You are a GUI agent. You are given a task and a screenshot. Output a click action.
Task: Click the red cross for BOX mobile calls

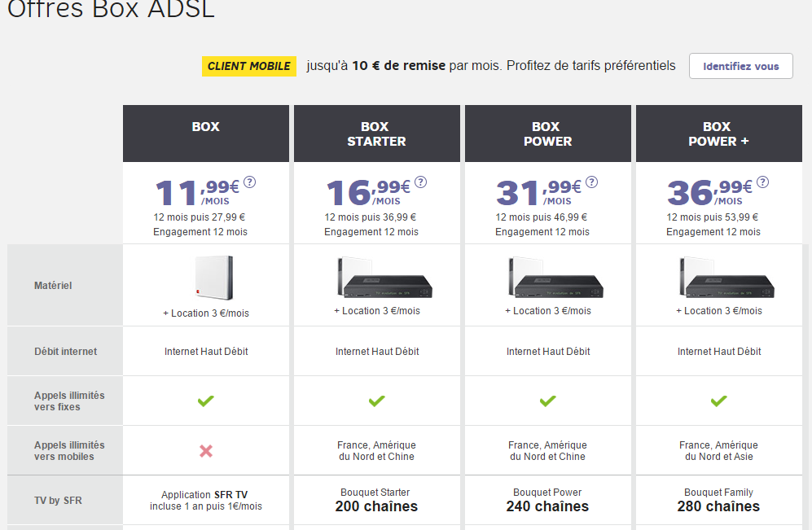pyautogui.click(x=206, y=450)
